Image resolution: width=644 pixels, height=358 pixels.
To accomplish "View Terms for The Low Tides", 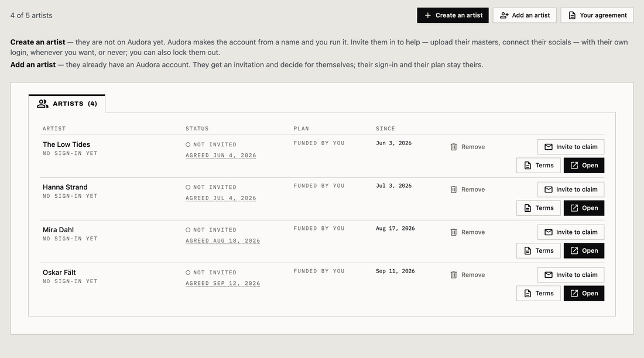I will click(539, 166).
